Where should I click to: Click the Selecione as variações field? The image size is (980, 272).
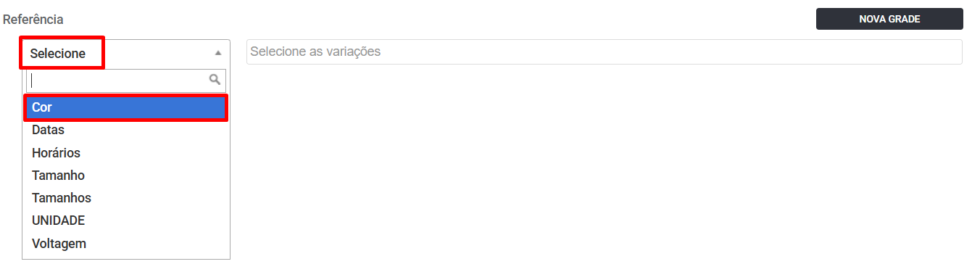tap(605, 52)
